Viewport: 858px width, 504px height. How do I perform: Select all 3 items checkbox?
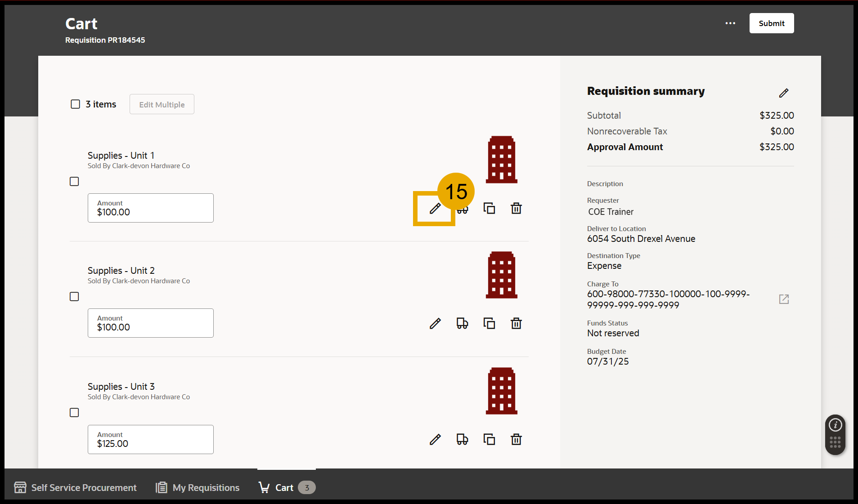75,104
